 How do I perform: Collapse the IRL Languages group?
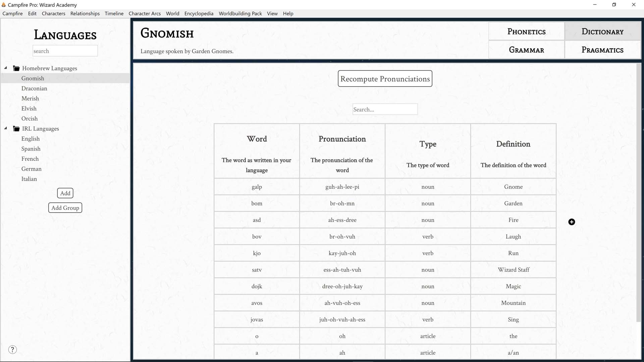5,128
